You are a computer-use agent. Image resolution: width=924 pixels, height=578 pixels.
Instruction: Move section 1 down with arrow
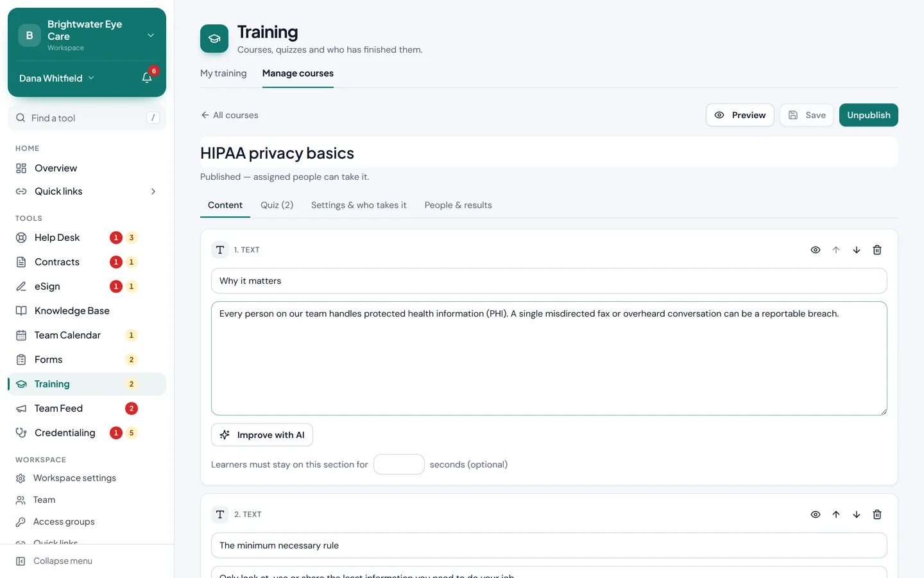pos(857,250)
